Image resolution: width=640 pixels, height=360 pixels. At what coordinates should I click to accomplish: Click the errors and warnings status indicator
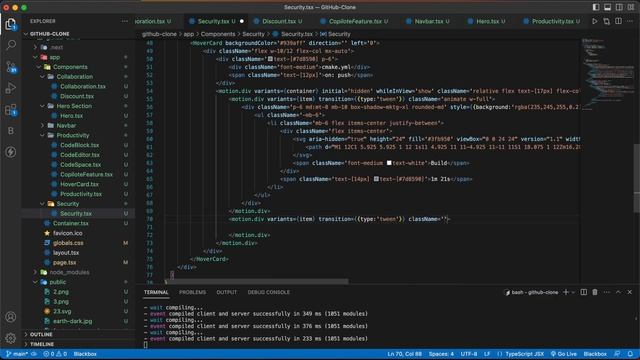[55, 354]
